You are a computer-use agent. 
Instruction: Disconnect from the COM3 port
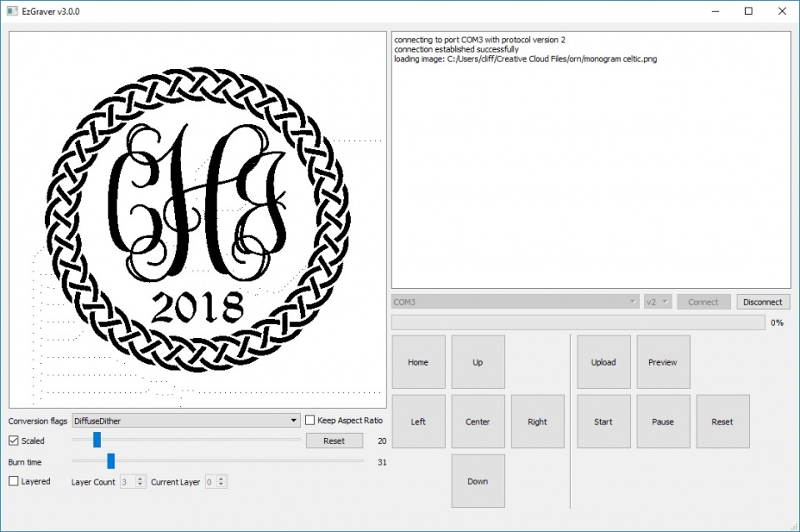(762, 302)
